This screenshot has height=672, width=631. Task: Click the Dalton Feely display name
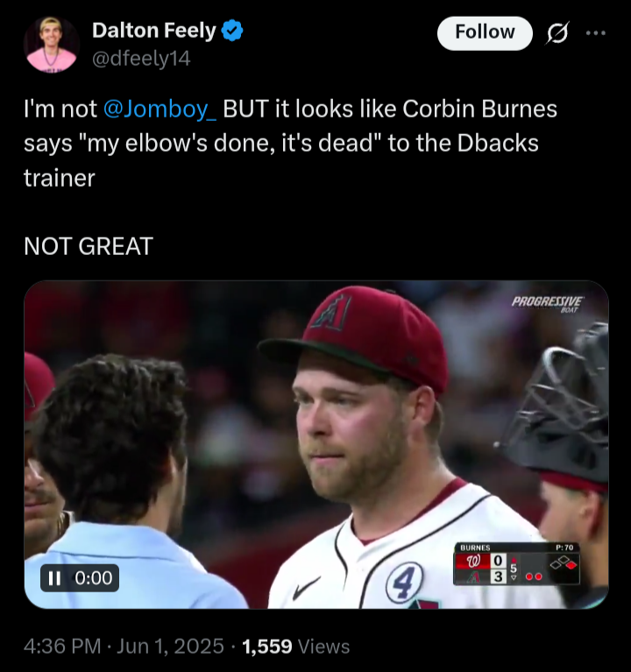(x=154, y=31)
